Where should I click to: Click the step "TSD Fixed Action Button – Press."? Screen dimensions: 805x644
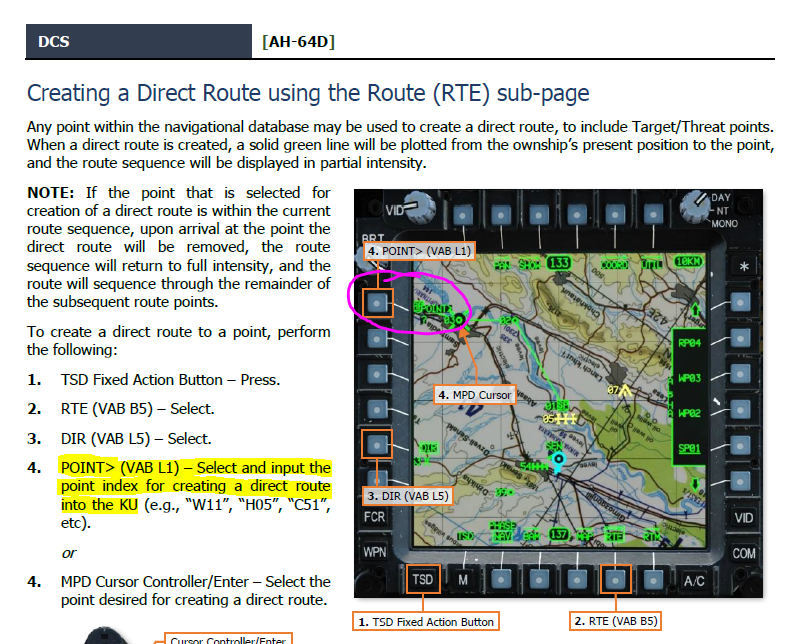click(170, 380)
